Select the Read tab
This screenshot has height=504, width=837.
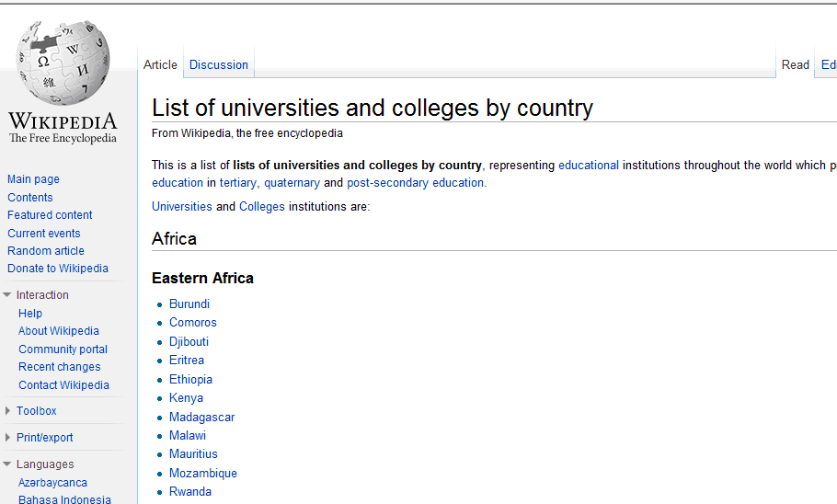[795, 65]
